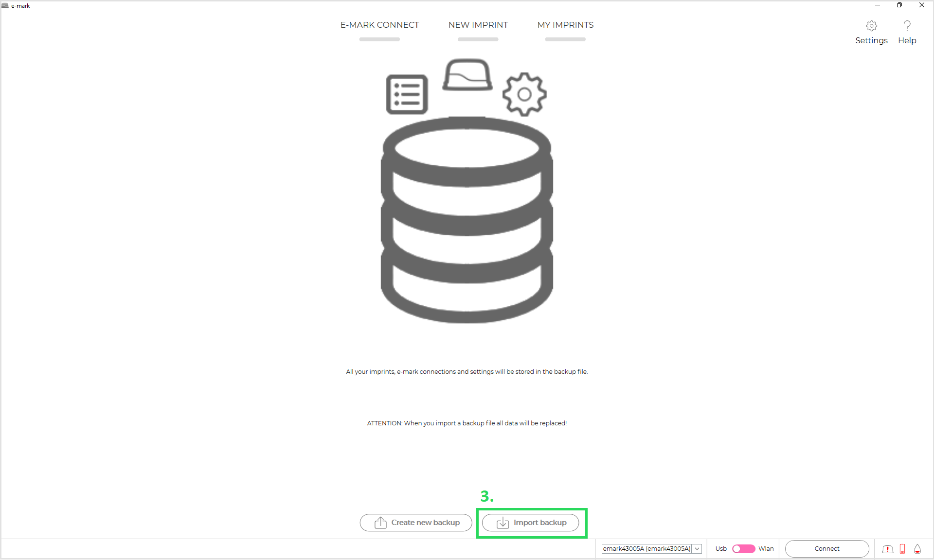Click the device warning status icon
Viewport: 934px width, 560px height.
tap(887, 549)
